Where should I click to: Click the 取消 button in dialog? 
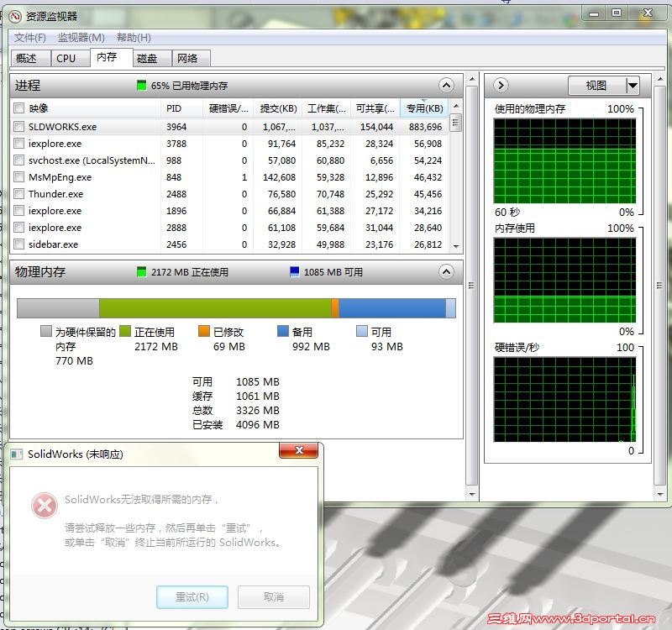coord(274,597)
